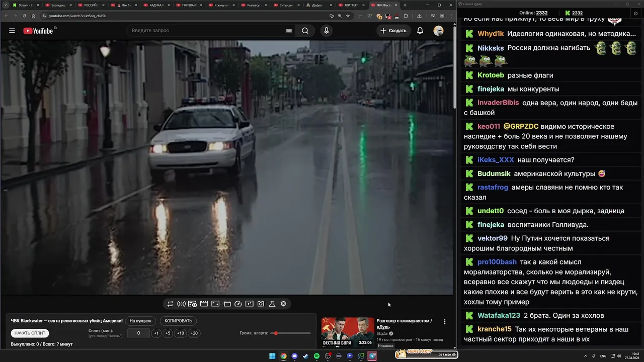Click the На аукцион button

pyautogui.click(x=140, y=321)
